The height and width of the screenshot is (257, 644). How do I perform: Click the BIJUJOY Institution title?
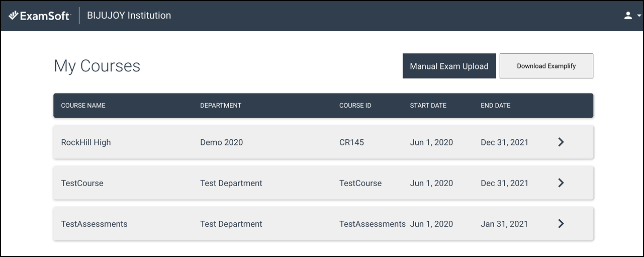pyautogui.click(x=129, y=16)
